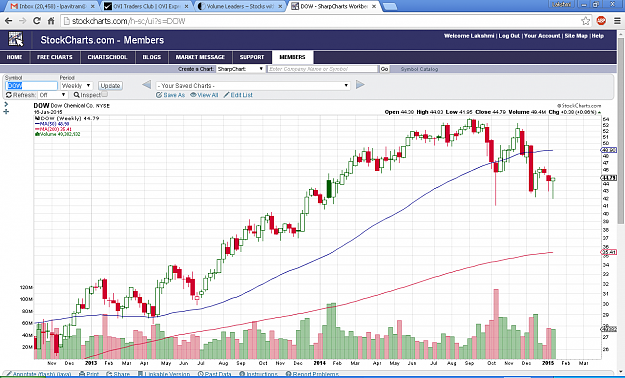Click the browser forward arrow

(22, 21)
